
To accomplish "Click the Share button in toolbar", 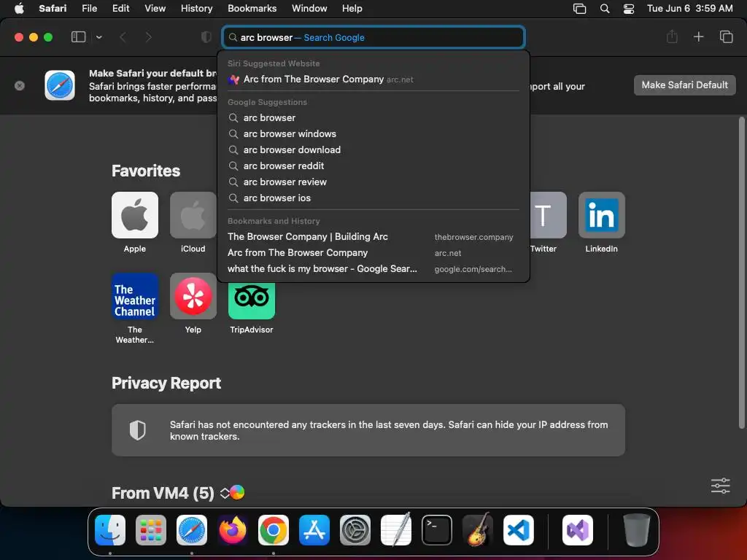I will (x=672, y=36).
